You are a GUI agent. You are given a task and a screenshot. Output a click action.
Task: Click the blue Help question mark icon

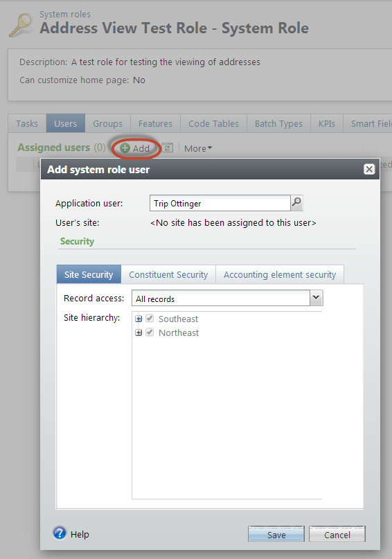click(60, 533)
